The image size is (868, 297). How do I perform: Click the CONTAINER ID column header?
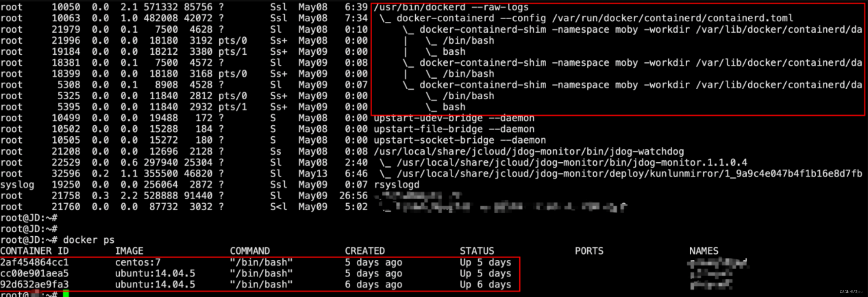(x=34, y=251)
